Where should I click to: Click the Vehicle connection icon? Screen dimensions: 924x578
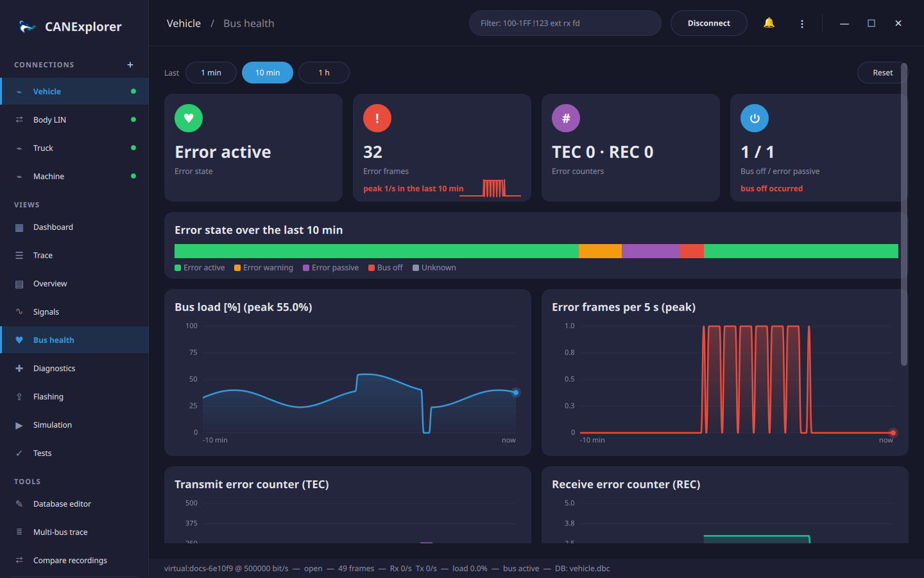click(x=19, y=92)
